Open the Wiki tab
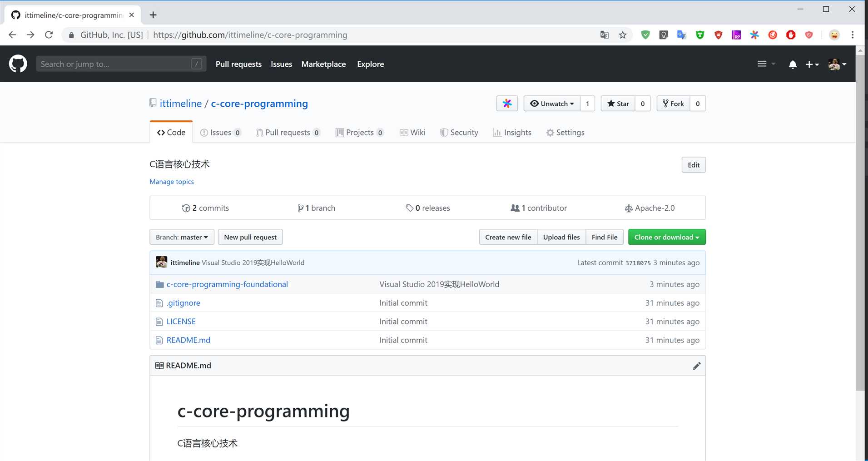This screenshot has height=461, width=868. 412,133
